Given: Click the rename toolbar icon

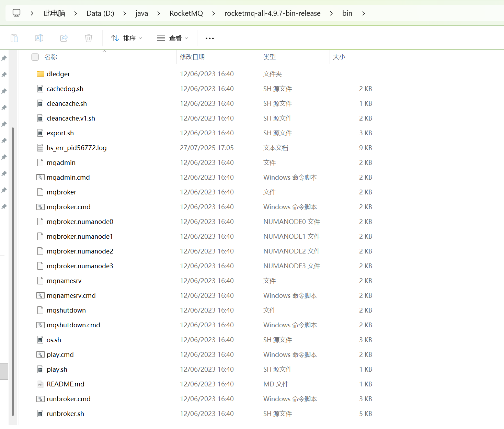Looking at the screenshot, I should pos(39,38).
